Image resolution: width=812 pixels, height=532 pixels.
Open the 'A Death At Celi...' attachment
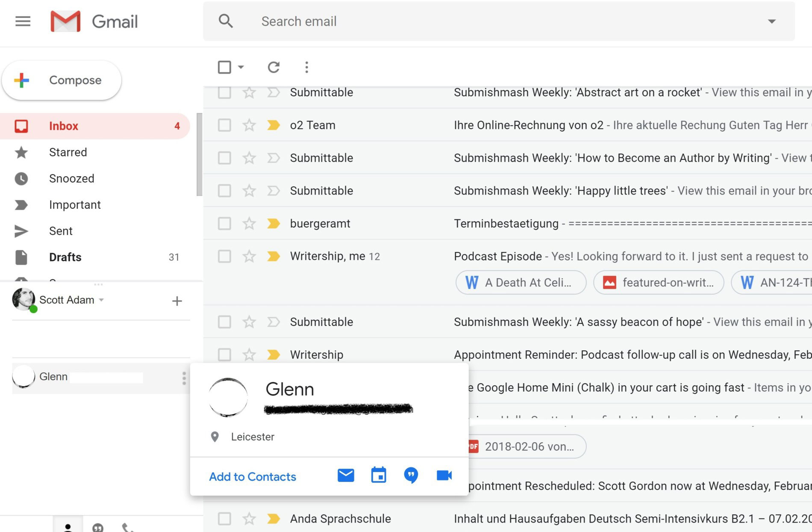click(x=521, y=282)
